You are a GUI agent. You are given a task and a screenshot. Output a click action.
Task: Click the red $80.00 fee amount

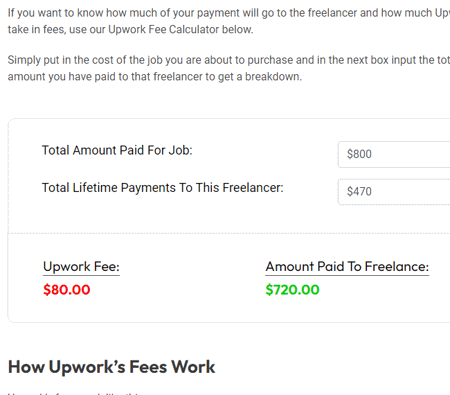click(x=67, y=290)
